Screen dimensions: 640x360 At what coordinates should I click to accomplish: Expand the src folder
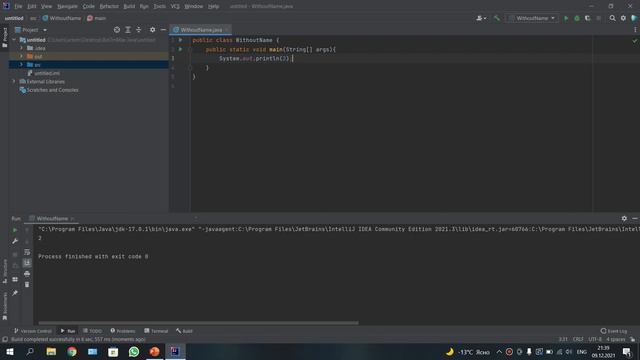[x=21, y=64]
